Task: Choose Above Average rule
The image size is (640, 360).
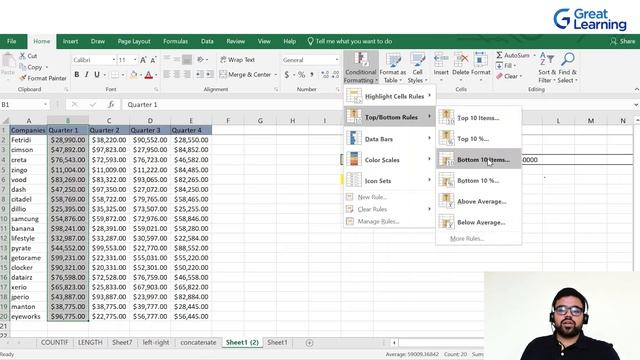Action: (x=478, y=201)
